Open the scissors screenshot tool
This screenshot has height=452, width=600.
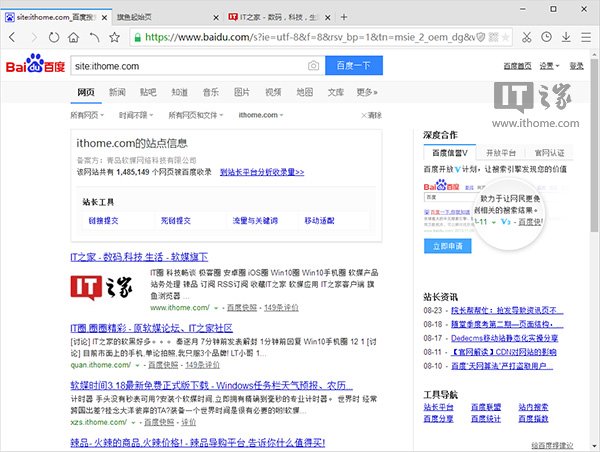pos(527,37)
